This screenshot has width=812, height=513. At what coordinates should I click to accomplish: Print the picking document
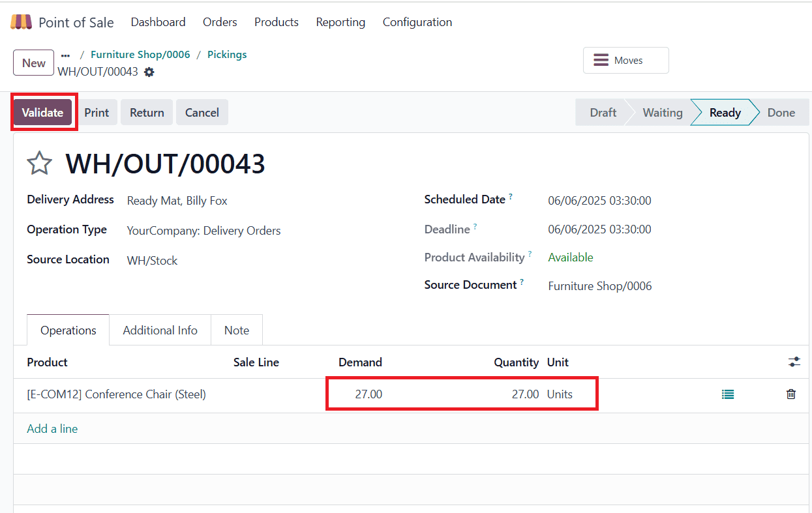pyautogui.click(x=97, y=112)
